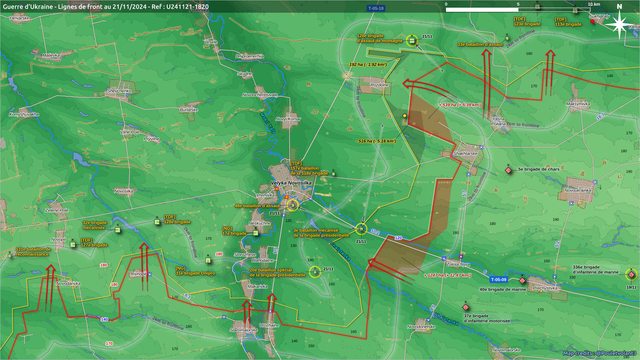
Task: Click the north compass star
Action: pos(619,24)
